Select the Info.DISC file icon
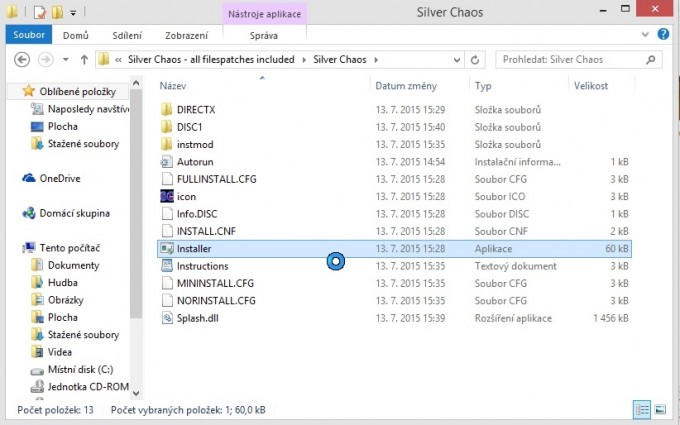Image resolution: width=680 pixels, height=425 pixels. [x=167, y=214]
